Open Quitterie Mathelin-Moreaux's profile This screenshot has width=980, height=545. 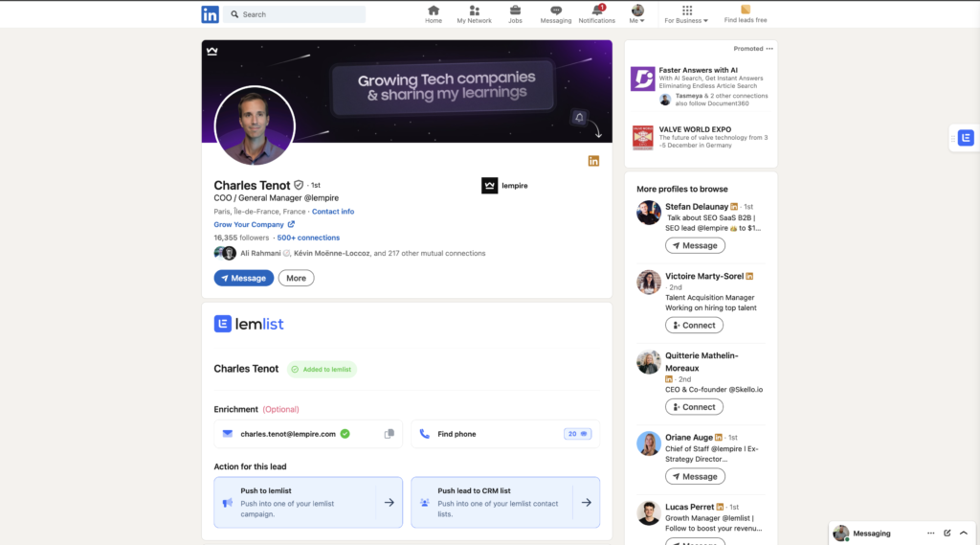(702, 362)
